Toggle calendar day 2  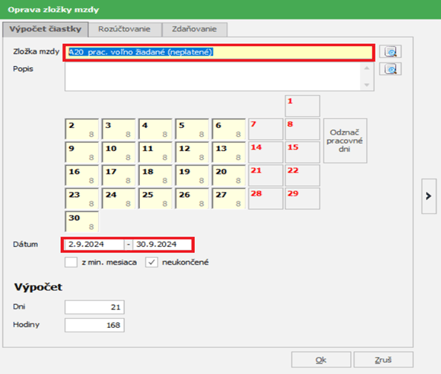(x=82, y=129)
